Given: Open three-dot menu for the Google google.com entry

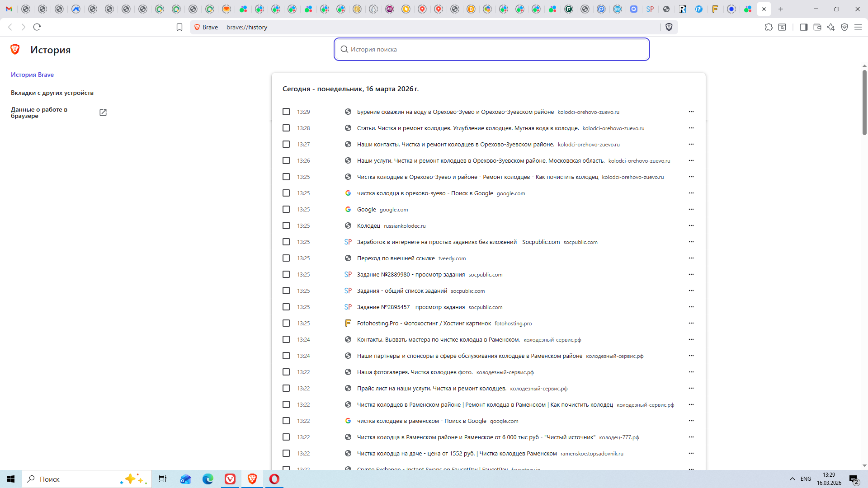Looking at the screenshot, I should [x=691, y=209].
